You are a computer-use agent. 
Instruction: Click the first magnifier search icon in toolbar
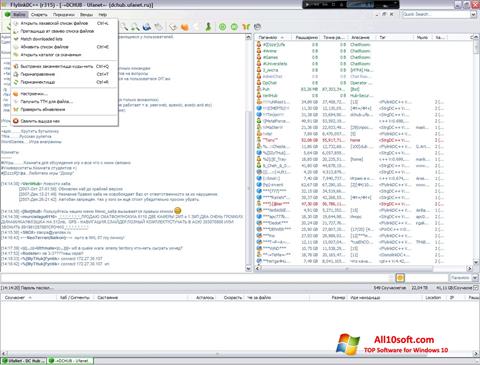click(x=124, y=27)
